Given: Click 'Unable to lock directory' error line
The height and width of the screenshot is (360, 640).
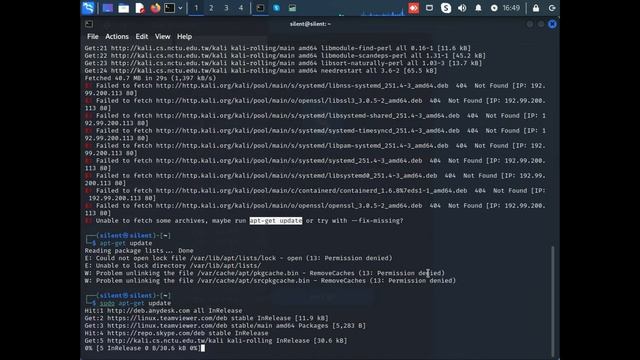Looking at the screenshot, I should (173, 265).
